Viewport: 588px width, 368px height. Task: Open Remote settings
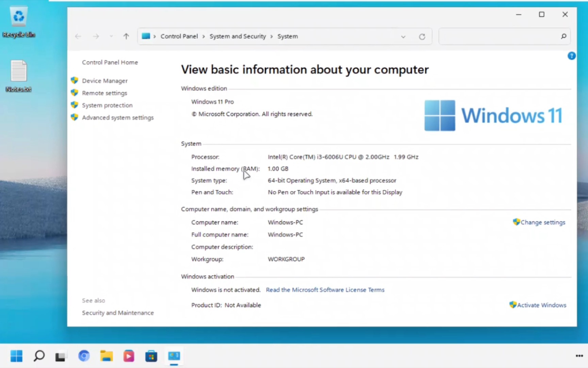104,93
